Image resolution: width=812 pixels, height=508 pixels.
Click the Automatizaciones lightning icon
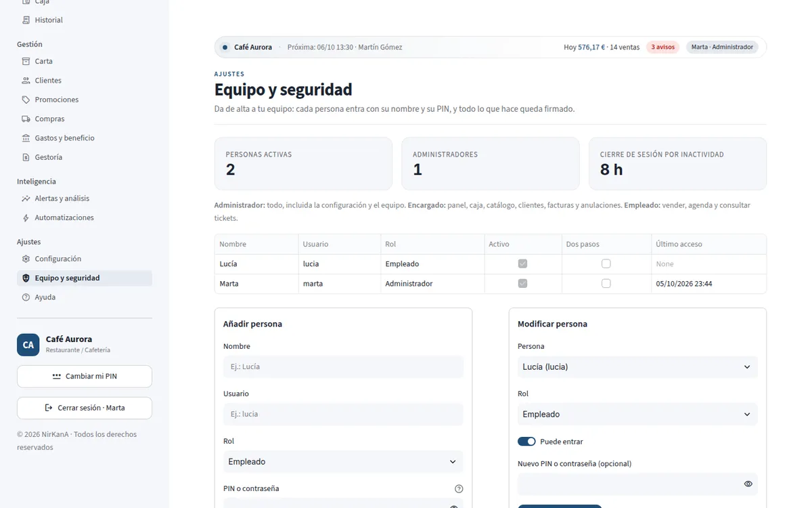click(26, 218)
